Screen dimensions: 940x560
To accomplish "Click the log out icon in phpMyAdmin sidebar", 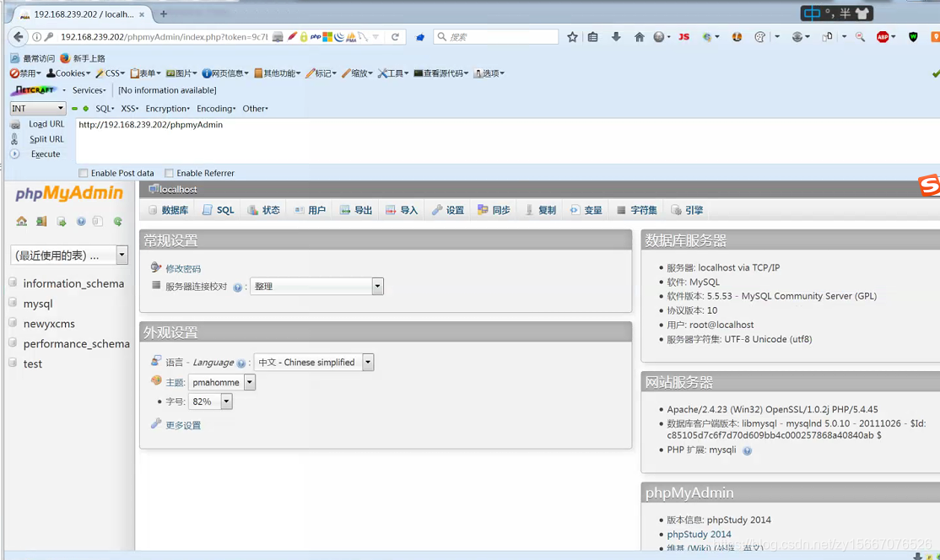I will click(x=41, y=222).
